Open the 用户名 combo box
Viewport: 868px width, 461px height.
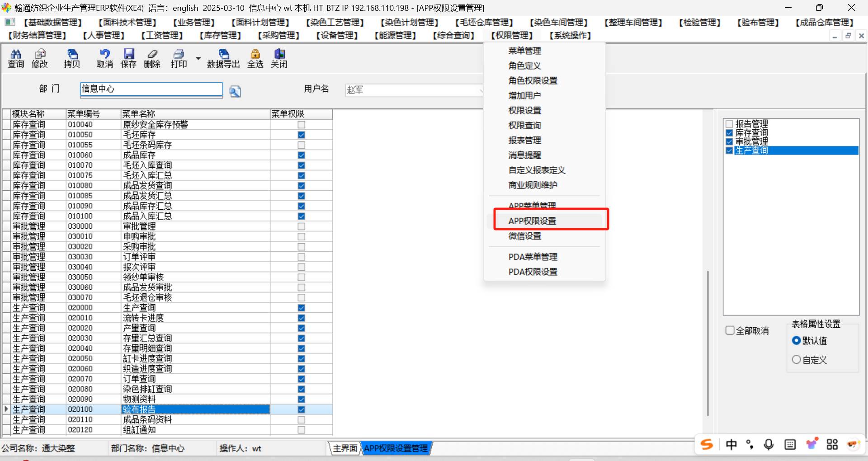tap(415, 90)
